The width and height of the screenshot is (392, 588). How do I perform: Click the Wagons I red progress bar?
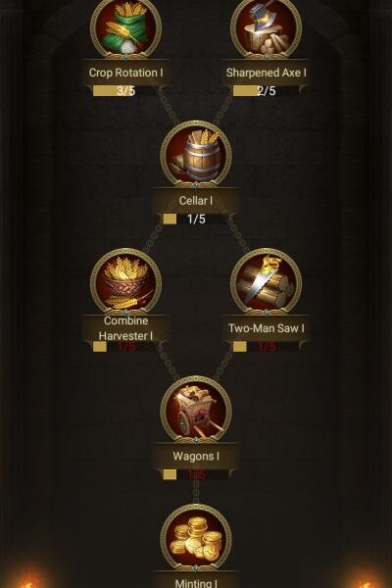coord(196,474)
